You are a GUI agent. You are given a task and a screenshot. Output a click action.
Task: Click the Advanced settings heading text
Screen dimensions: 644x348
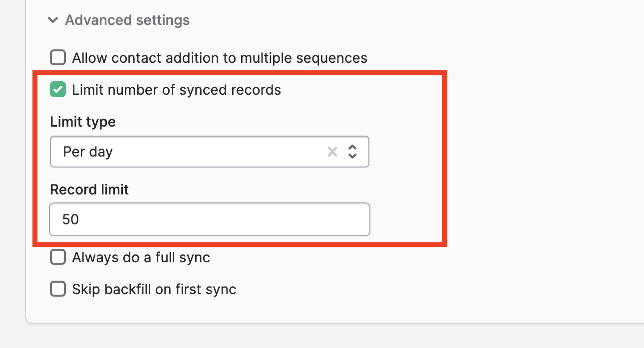click(x=127, y=20)
